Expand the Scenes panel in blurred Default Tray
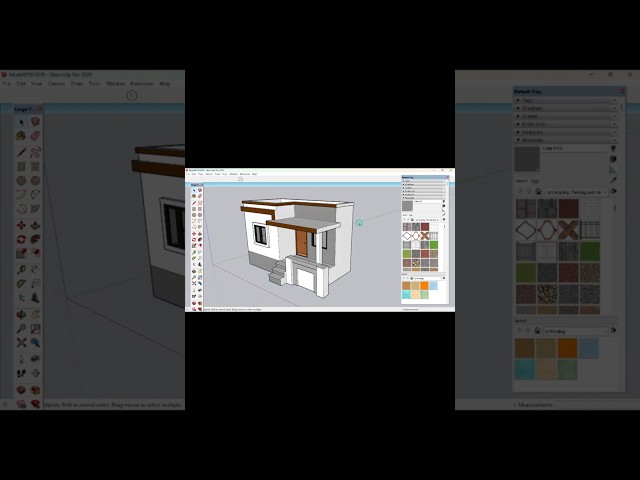 (x=567, y=116)
